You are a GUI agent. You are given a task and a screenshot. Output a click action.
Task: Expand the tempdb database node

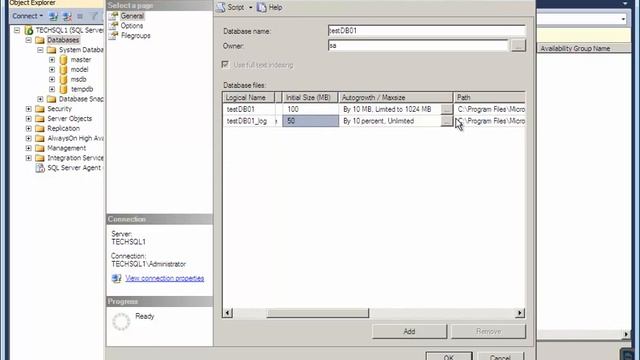coord(52,89)
